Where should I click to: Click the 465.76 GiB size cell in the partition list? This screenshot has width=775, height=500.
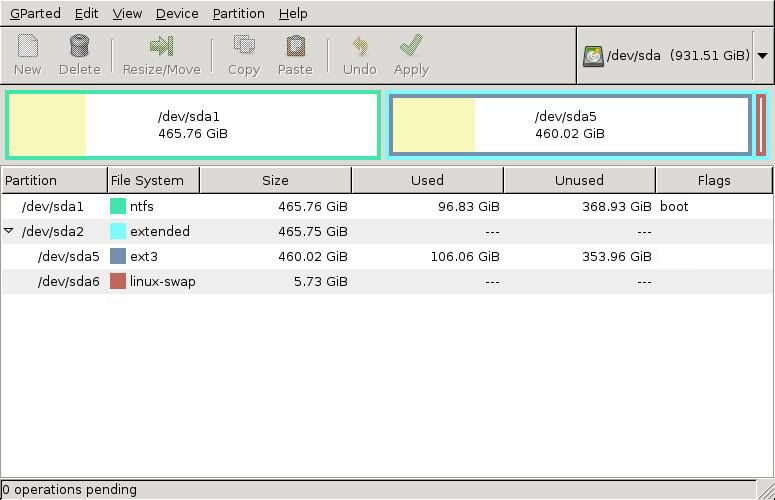click(x=313, y=206)
